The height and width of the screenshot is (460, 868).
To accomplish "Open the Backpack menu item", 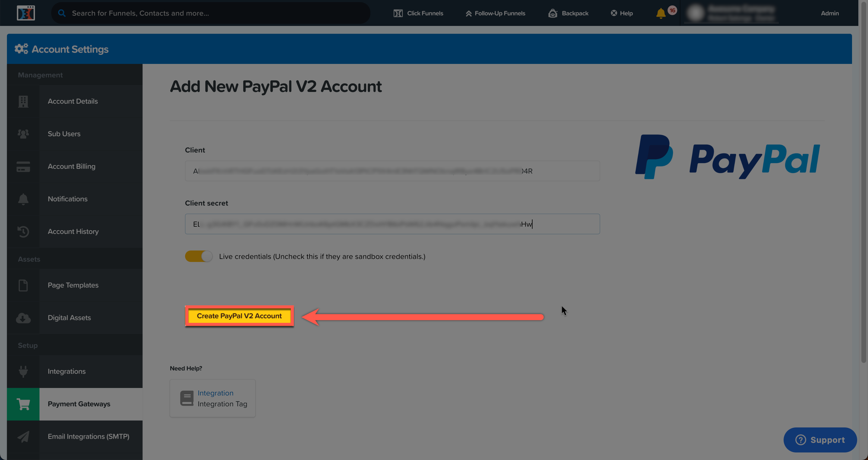I will click(x=568, y=13).
